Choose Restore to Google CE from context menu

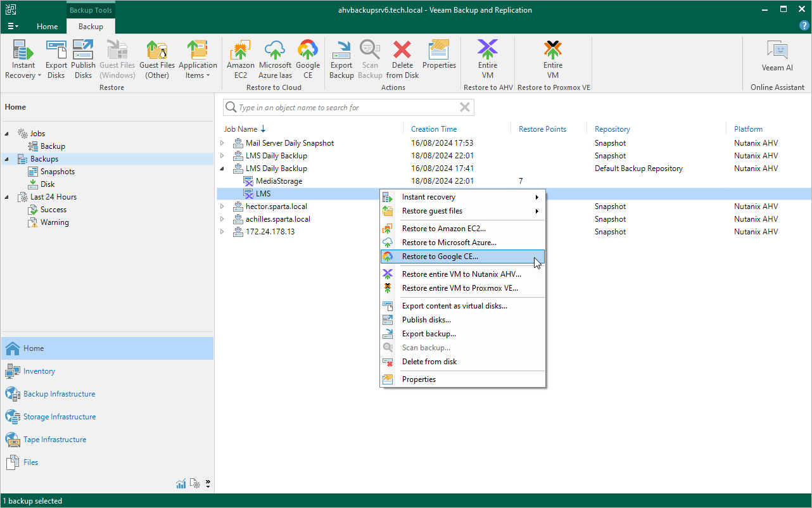coord(440,257)
